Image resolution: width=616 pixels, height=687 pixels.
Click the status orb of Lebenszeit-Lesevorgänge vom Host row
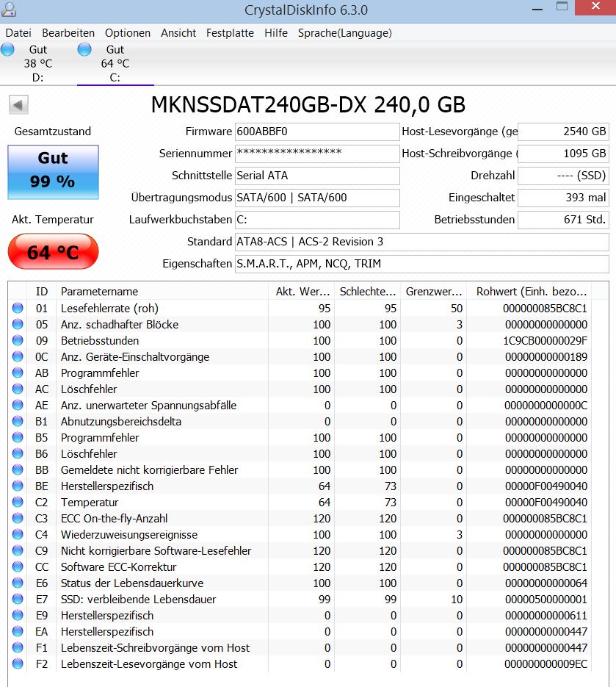point(18,663)
